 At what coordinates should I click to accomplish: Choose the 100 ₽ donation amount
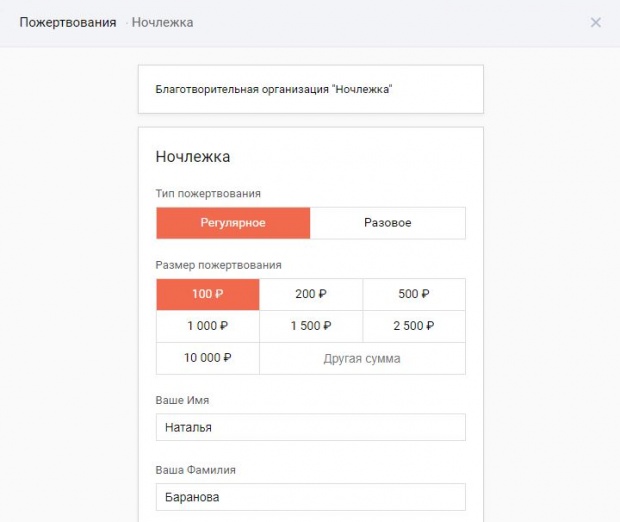point(207,294)
